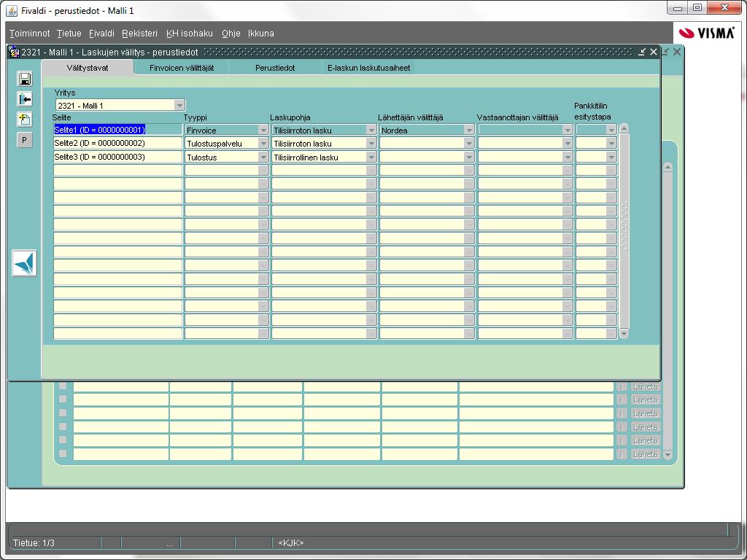Click the P button in sidebar
The image size is (747, 560).
[x=25, y=140]
